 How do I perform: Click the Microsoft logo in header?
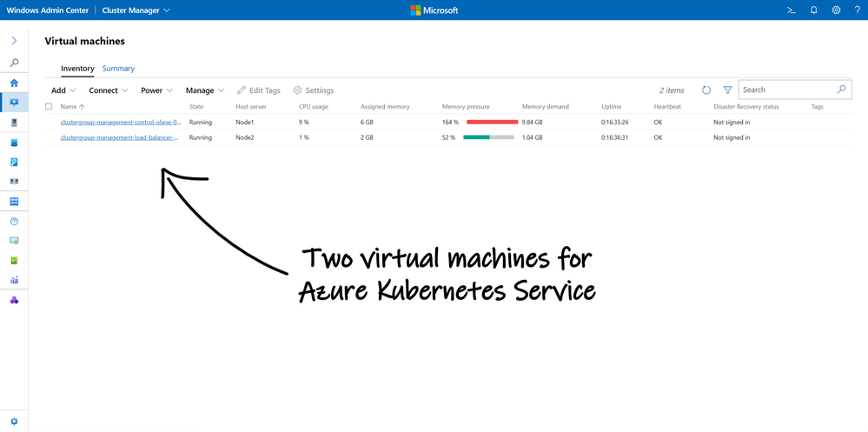coord(434,10)
